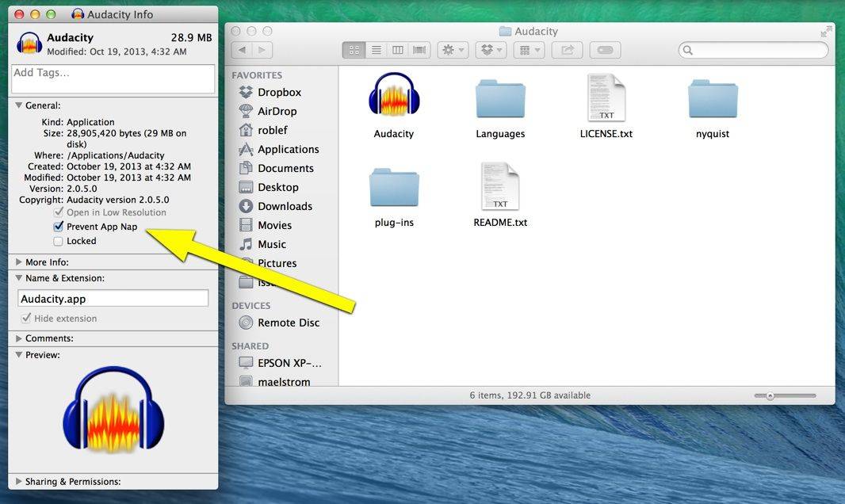
Task: Expand the Sharing & Permissions section
Action: [19, 482]
